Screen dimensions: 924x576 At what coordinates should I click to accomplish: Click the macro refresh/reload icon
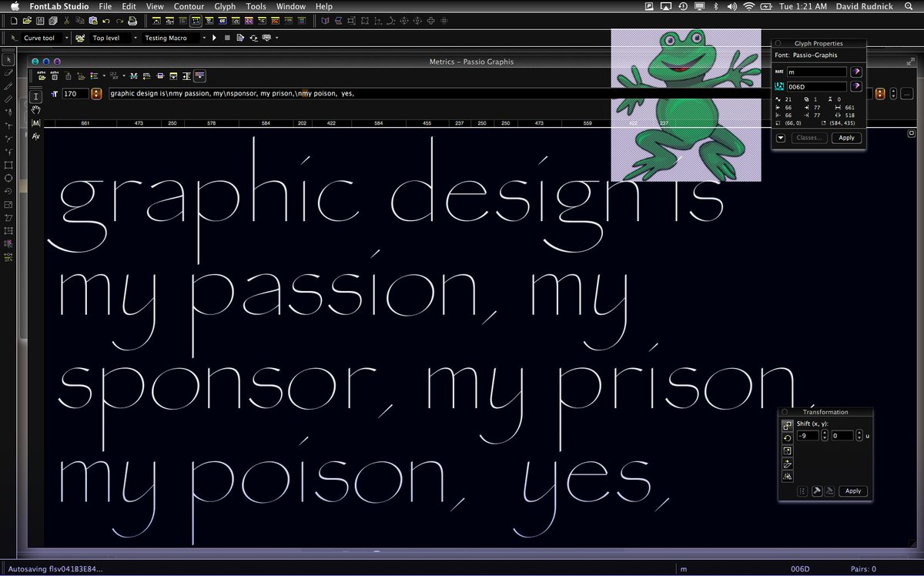(253, 38)
